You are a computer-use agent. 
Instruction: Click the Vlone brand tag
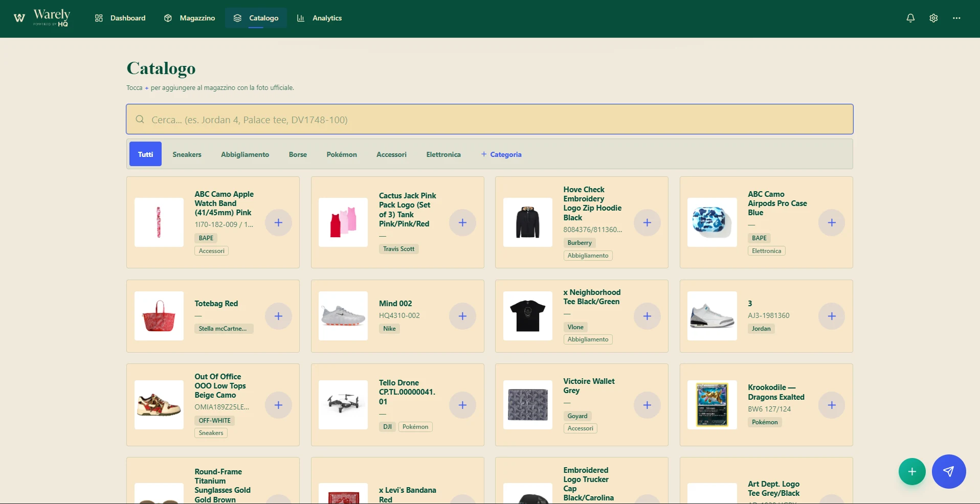tap(575, 327)
